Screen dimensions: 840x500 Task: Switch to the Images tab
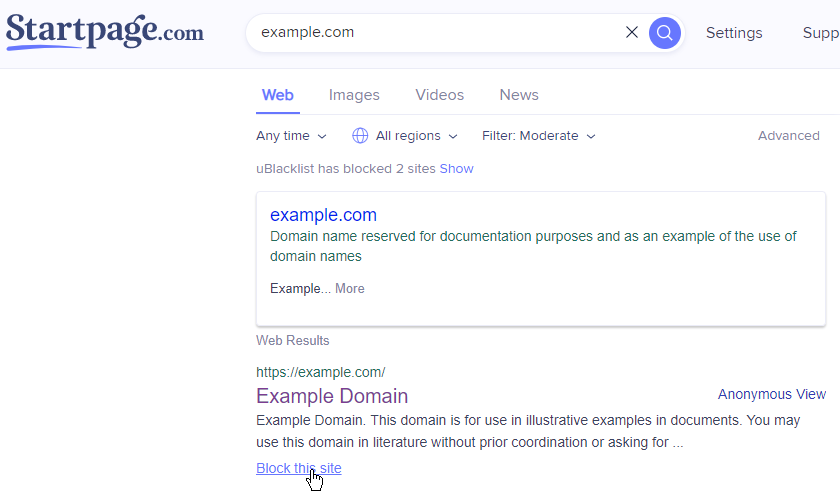[354, 95]
